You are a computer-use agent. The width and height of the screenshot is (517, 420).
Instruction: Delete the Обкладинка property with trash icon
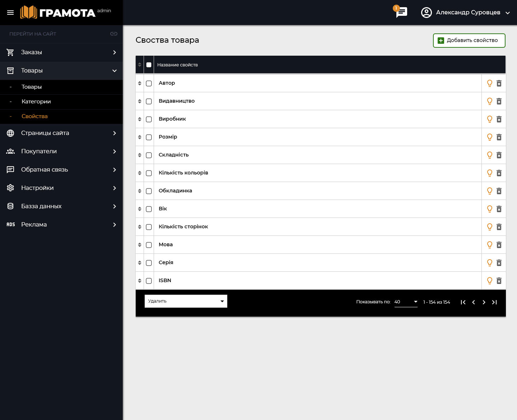pos(499,191)
